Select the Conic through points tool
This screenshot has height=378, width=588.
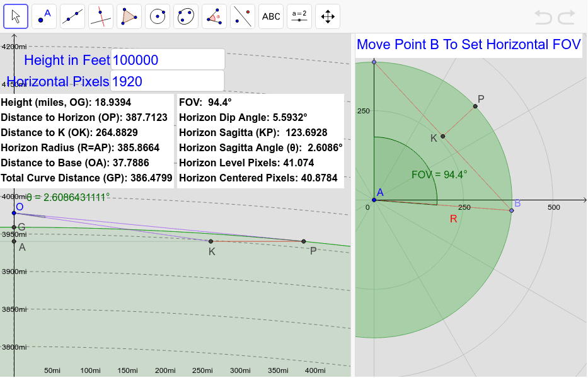[185, 16]
